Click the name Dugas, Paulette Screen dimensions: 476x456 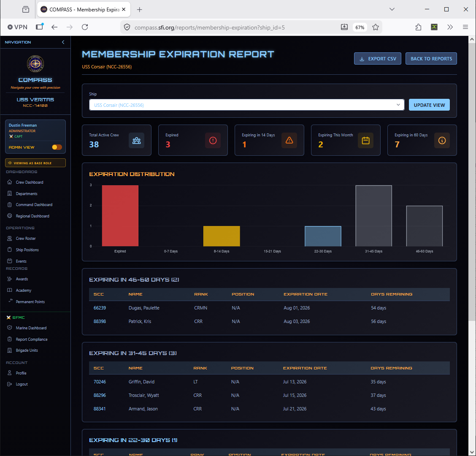coord(144,308)
